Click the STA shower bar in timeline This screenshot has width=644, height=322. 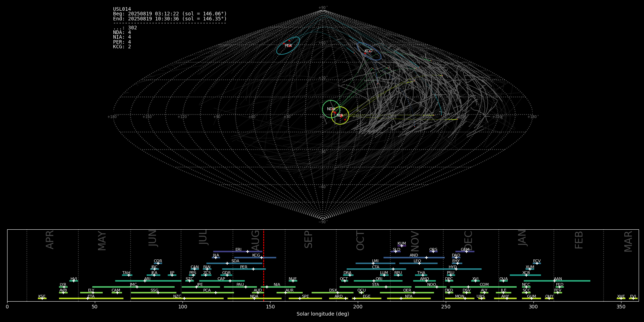click(375, 287)
